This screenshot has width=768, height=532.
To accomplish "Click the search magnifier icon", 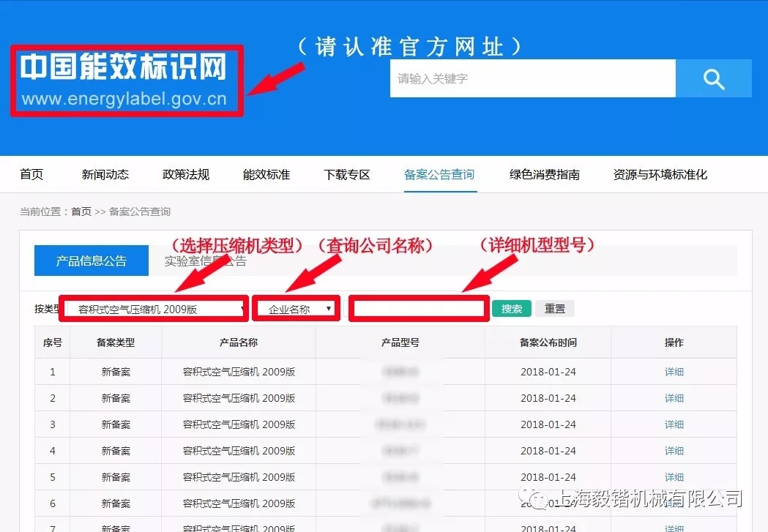I will click(713, 78).
